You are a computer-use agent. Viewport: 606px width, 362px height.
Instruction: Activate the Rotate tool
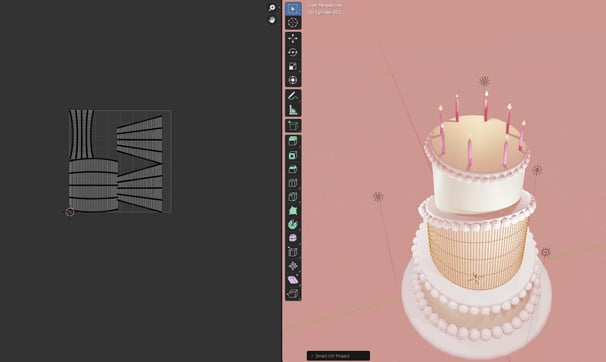coord(293,52)
